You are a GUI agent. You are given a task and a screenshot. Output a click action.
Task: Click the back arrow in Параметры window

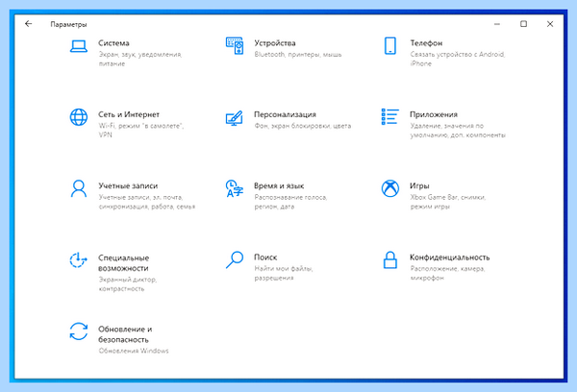coord(28,24)
